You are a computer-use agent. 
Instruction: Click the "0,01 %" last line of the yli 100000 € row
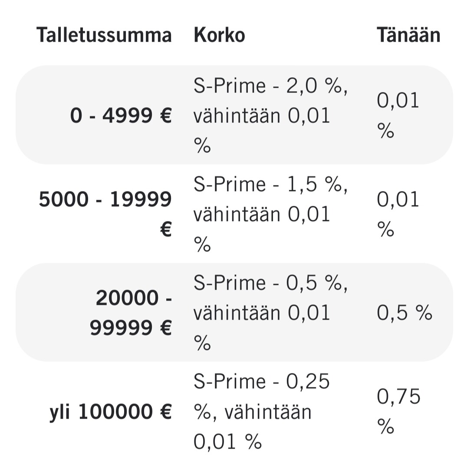coord(228,442)
